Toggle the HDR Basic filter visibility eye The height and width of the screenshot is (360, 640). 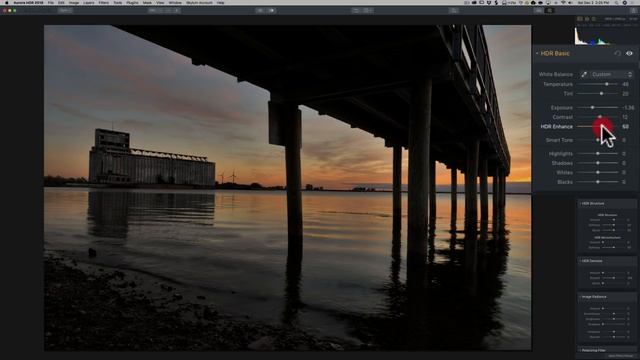click(x=629, y=53)
